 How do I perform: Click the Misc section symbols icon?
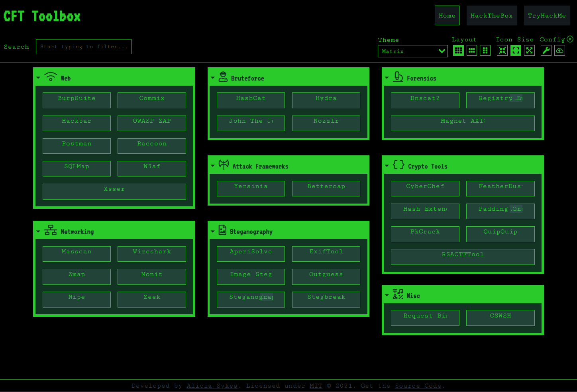tap(398, 294)
